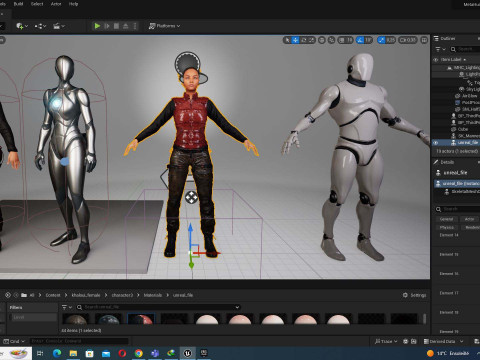Open the Actor menu
Viewport: 480px width, 360px height.
pyautogui.click(x=56, y=4)
